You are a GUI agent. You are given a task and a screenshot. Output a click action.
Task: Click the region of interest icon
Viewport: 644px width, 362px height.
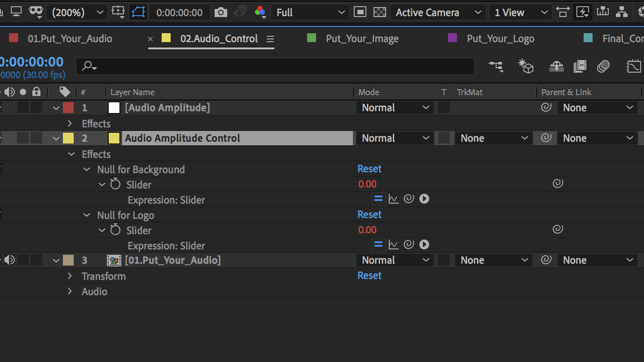pyautogui.click(x=360, y=12)
